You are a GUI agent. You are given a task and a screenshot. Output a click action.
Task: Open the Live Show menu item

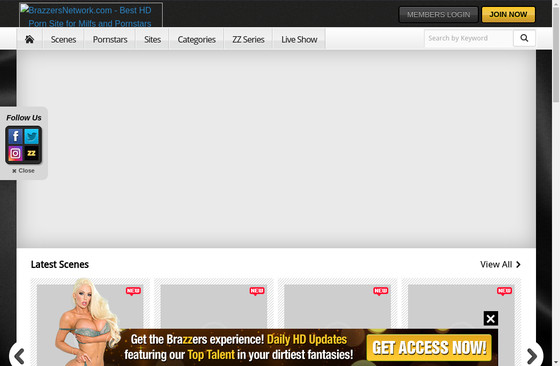pos(299,39)
